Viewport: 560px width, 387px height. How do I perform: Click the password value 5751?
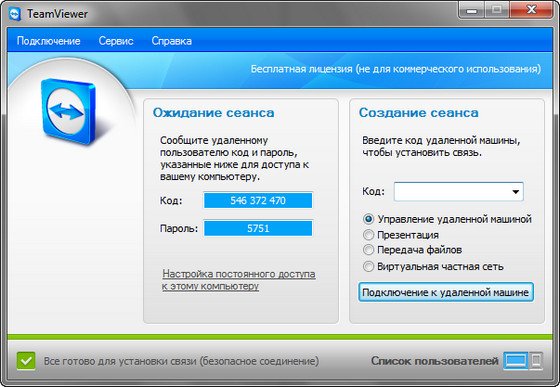pyautogui.click(x=258, y=228)
